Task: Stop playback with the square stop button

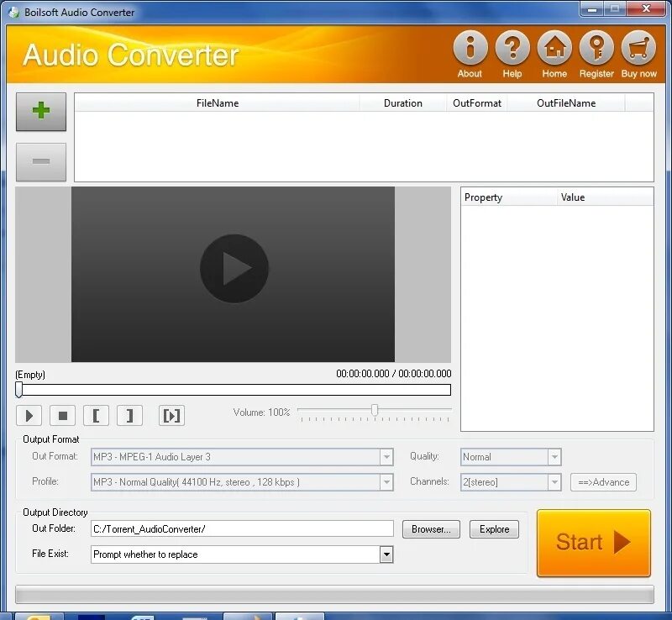Action: pyautogui.click(x=62, y=416)
